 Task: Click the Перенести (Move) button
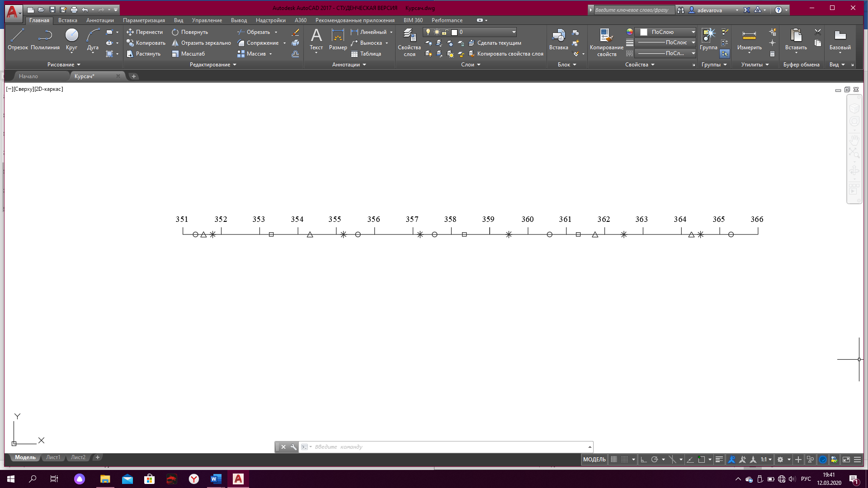tap(145, 32)
